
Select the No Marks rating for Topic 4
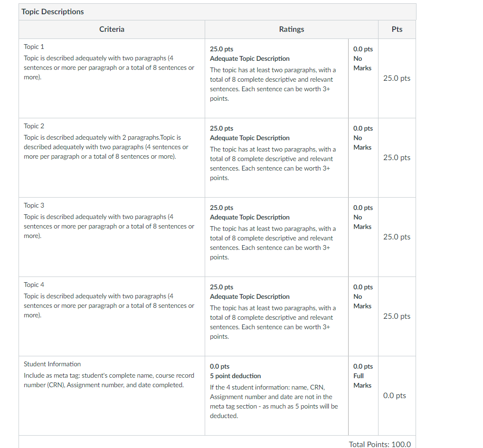pos(363,316)
